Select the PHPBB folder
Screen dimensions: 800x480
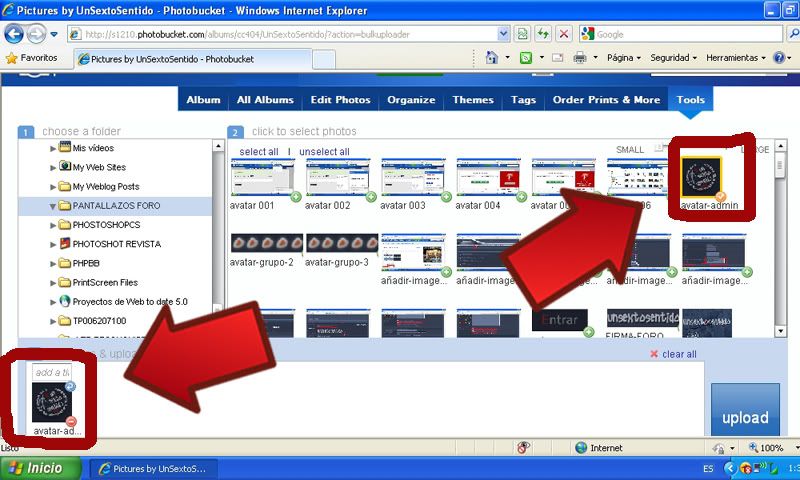[x=86, y=263]
